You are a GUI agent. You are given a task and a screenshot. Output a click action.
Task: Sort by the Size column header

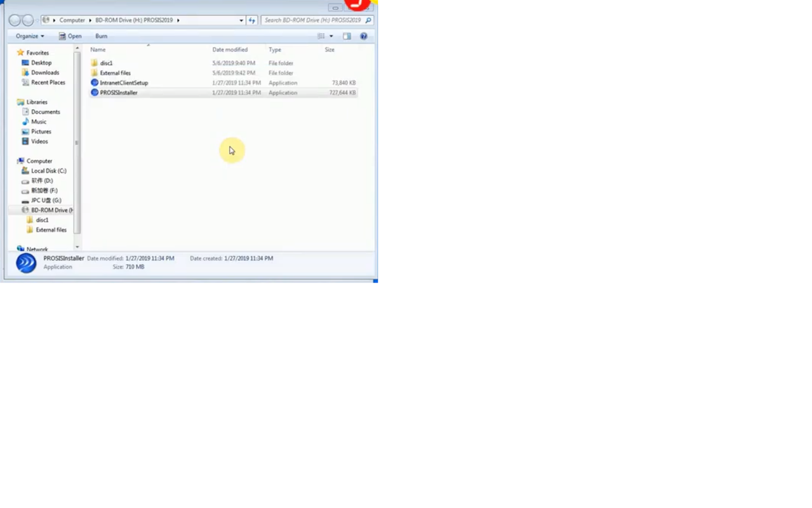tap(329, 50)
